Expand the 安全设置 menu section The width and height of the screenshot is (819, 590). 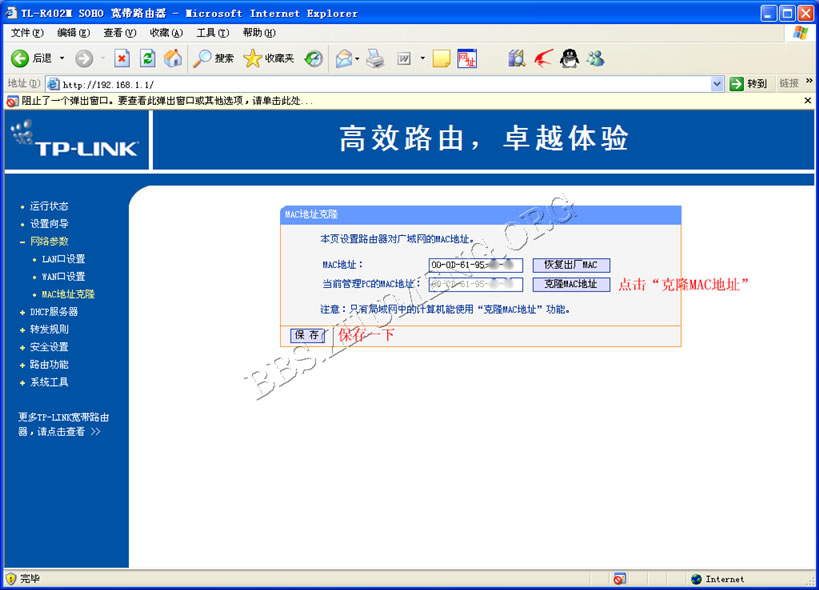[22, 347]
